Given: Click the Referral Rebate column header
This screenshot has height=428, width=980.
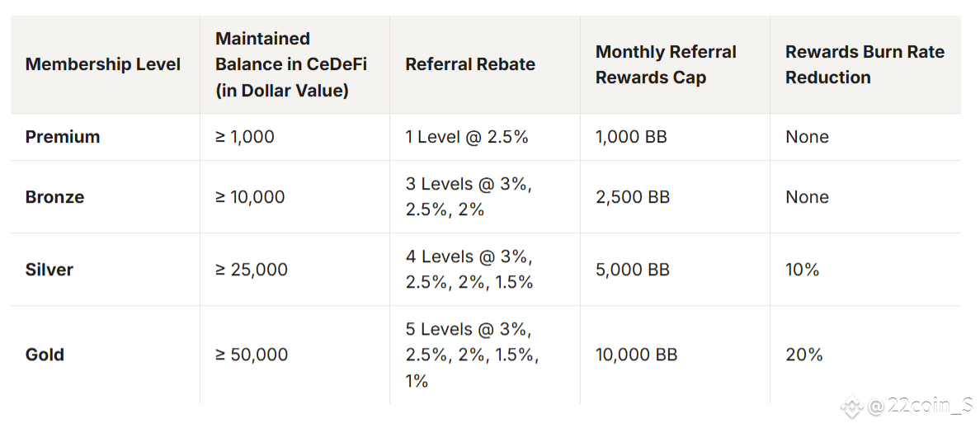Looking at the screenshot, I should [470, 64].
